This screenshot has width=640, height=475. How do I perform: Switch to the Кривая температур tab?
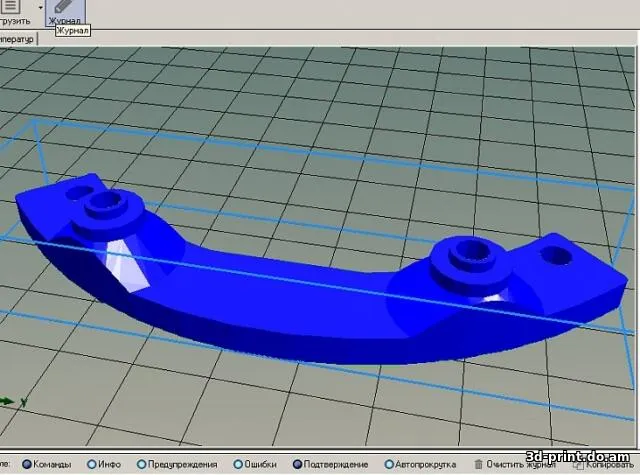pos(16,39)
